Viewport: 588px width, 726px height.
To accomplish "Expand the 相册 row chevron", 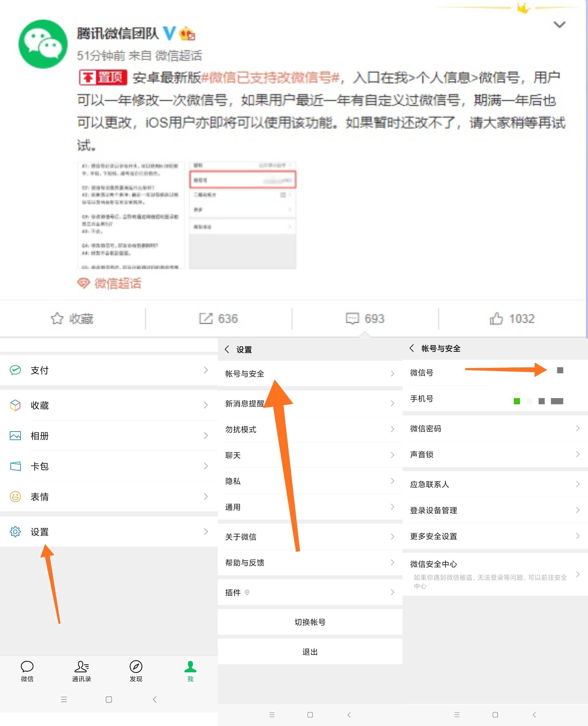I will pyautogui.click(x=205, y=435).
